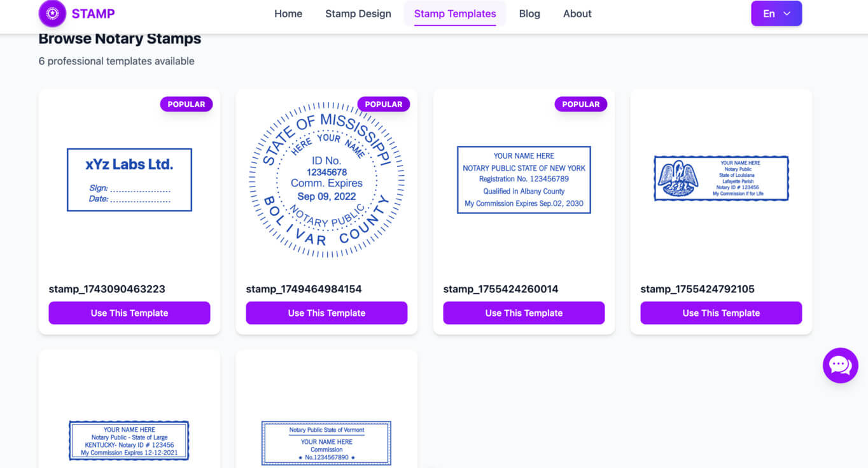Use This Template for stamp_1743090463223
Viewport: 868px width, 468px height.
[129, 313]
